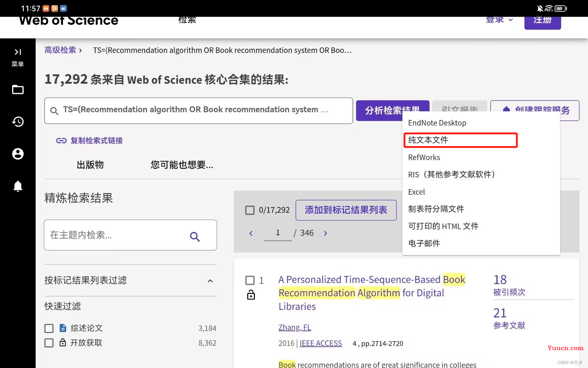Click 复制检索式链接 link
Screen dimensions: 588x368
97,141
